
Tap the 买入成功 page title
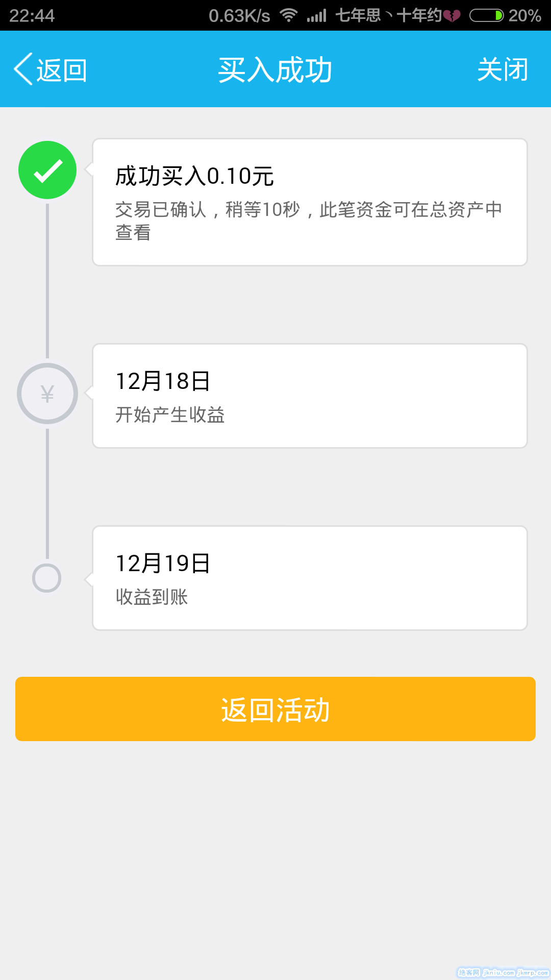[x=275, y=70]
